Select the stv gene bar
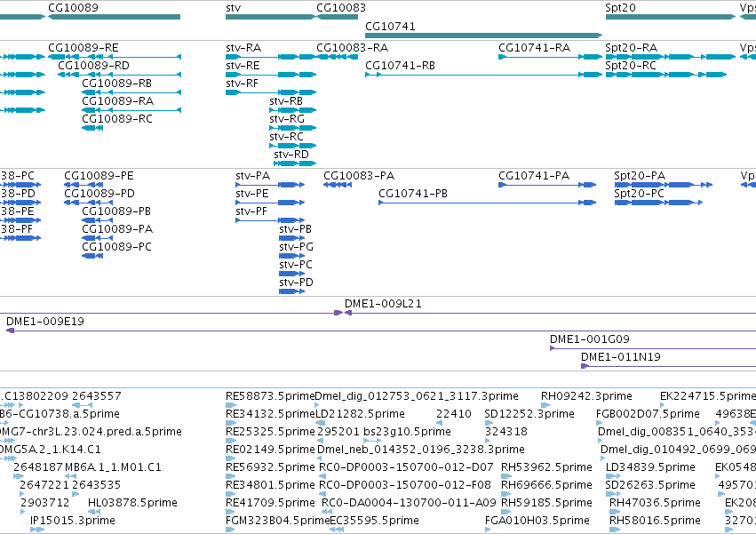 270,17
